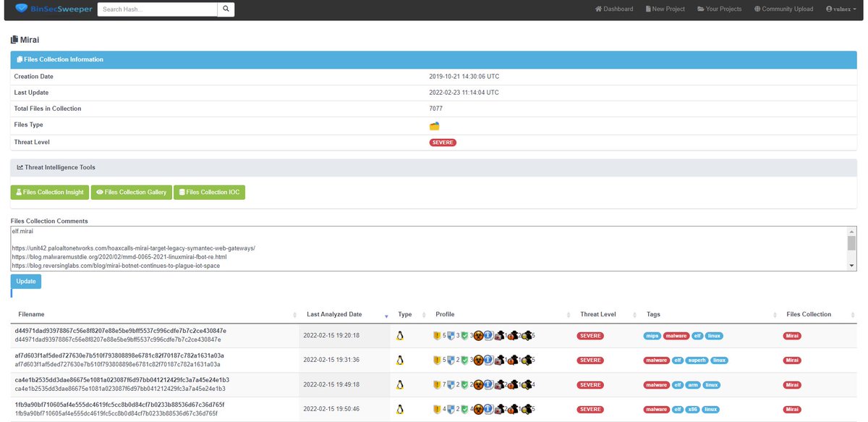The image size is (868, 422).
Task: Click the spy magnifier icon in profile row
Action: 525,336
